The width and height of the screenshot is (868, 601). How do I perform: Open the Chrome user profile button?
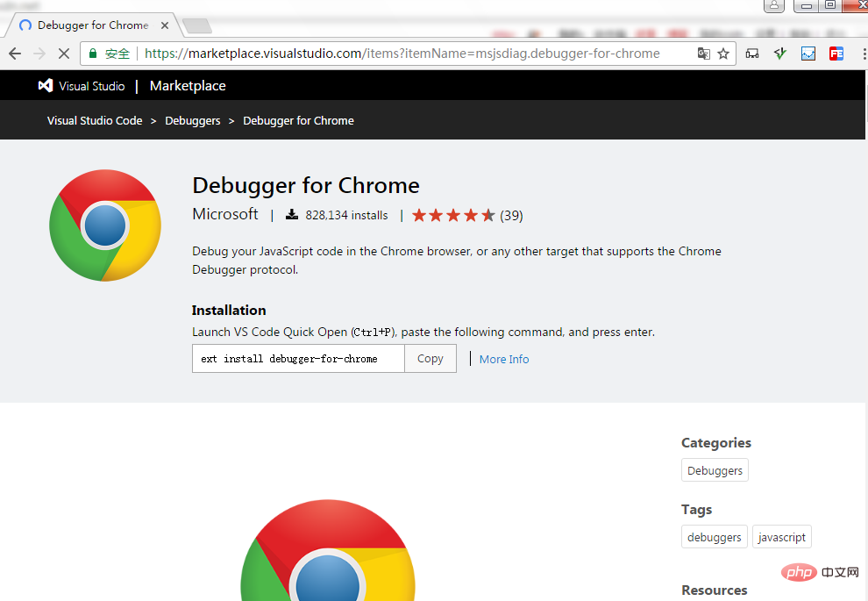[x=773, y=6]
